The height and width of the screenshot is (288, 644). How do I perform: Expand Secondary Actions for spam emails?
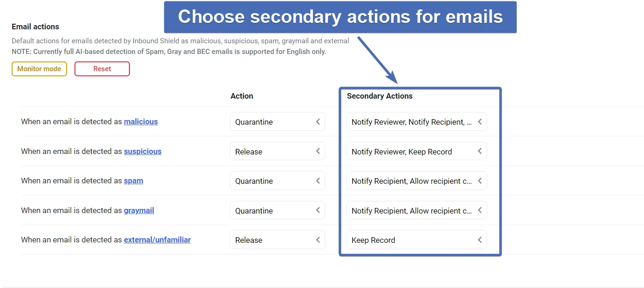(x=416, y=181)
